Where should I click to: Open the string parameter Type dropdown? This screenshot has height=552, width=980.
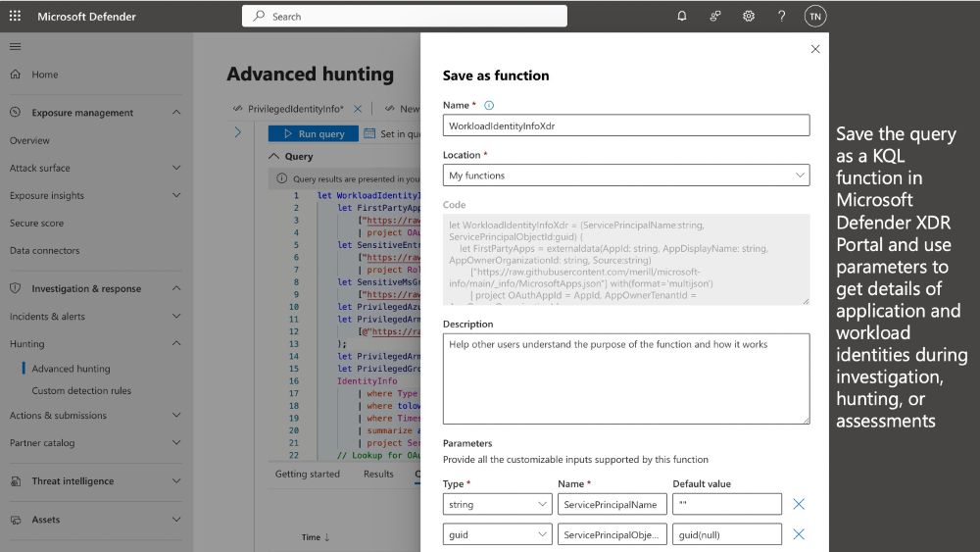pos(498,504)
